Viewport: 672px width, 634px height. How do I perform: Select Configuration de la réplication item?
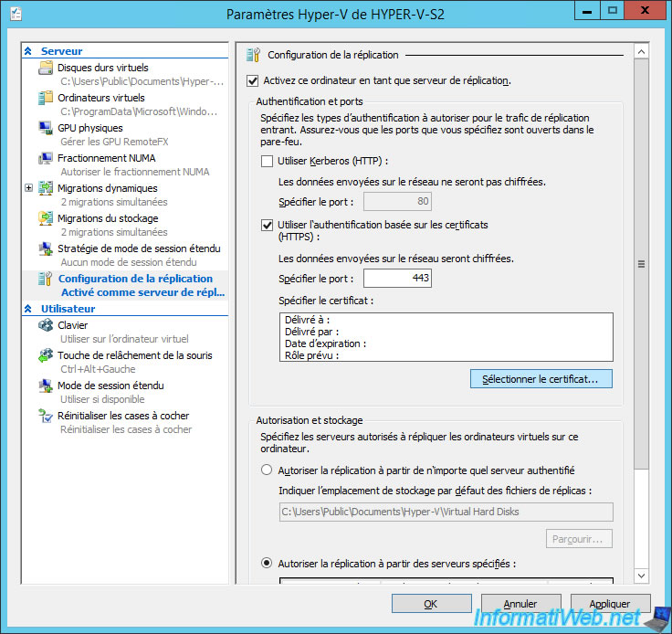coord(135,279)
